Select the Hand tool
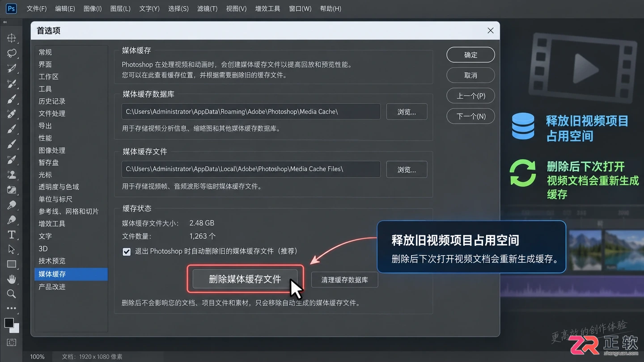The height and width of the screenshot is (362, 644). (12, 279)
